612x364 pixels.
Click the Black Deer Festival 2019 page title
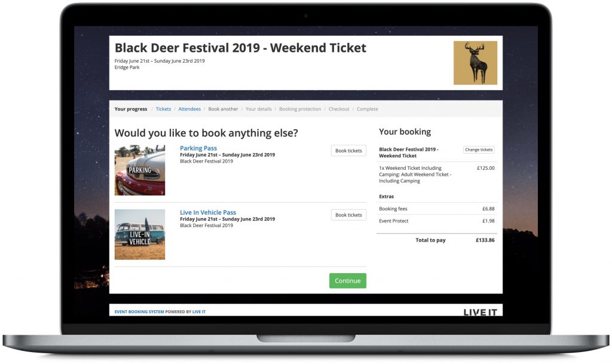240,48
